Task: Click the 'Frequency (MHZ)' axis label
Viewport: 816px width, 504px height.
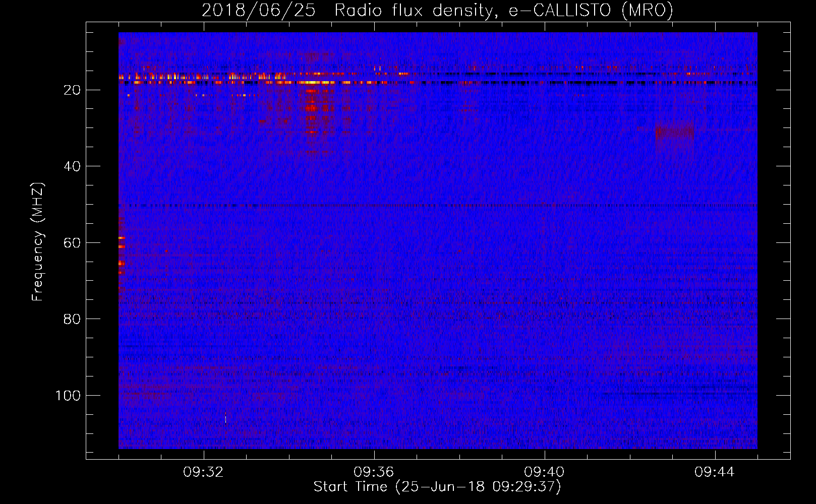Action: [38, 241]
